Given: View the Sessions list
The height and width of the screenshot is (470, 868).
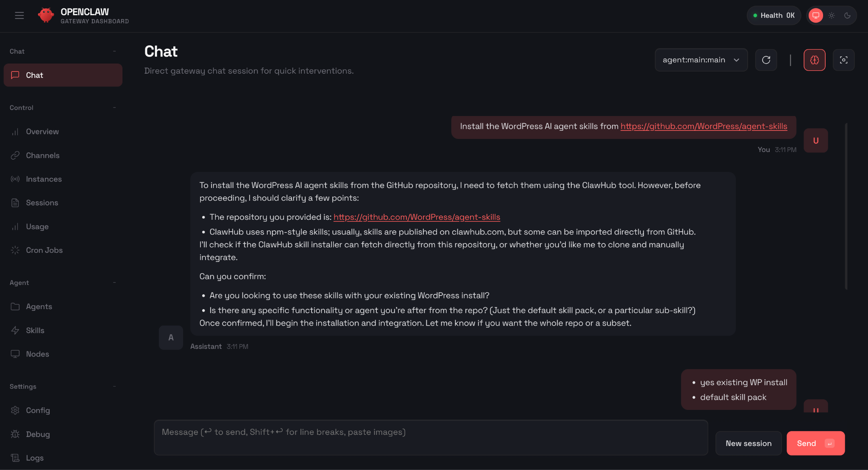Looking at the screenshot, I should pyautogui.click(x=42, y=202).
